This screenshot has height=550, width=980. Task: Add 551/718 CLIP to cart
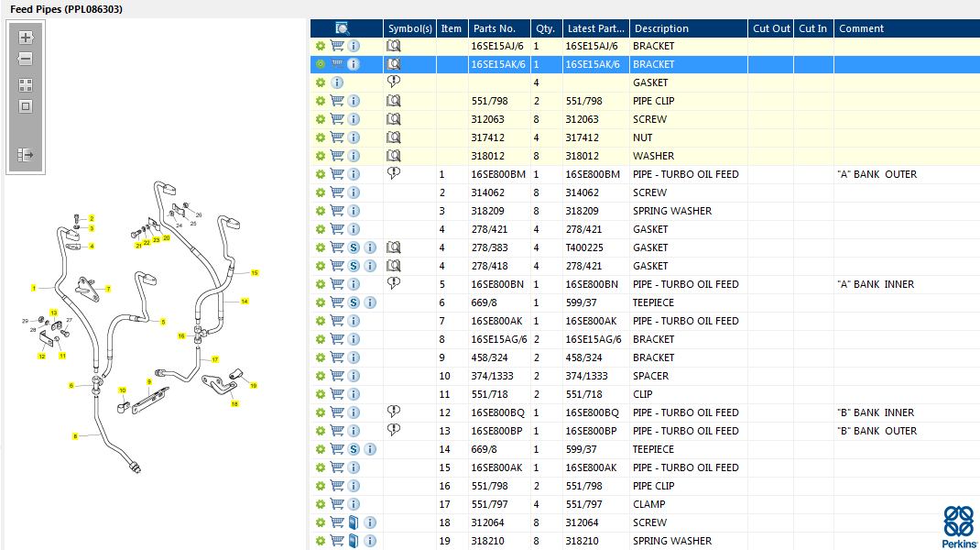click(337, 394)
